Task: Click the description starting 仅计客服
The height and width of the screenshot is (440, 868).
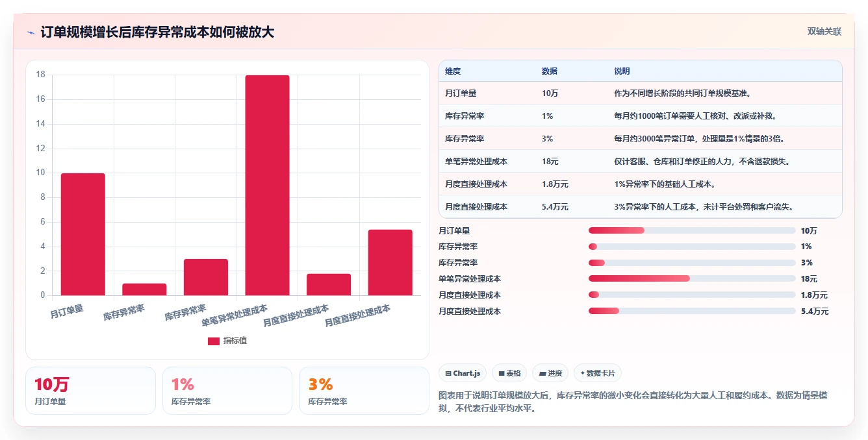Action: (x=702, y=162)
